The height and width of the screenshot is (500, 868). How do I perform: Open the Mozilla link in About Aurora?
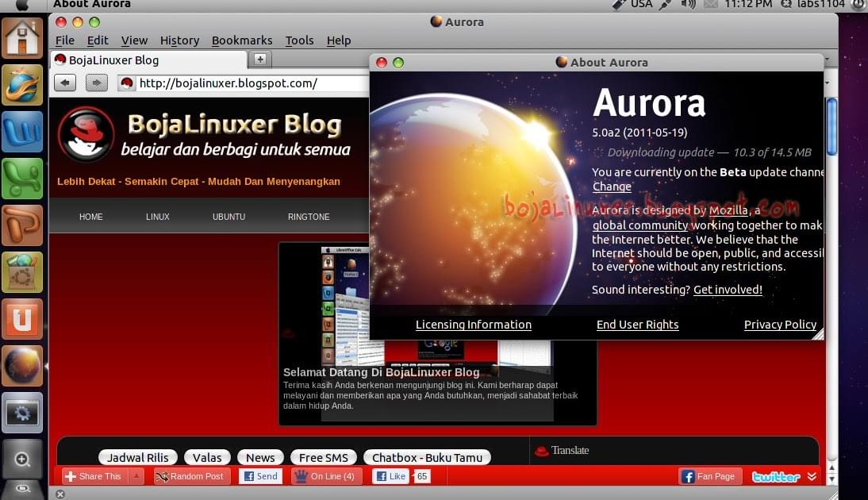[x=728, y=210]
